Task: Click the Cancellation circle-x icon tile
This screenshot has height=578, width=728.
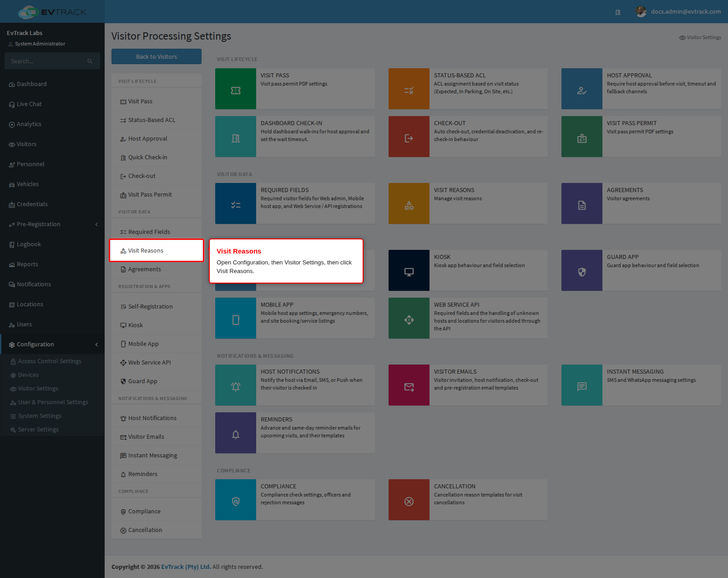Action: pyautogui.click(x=409, y=500)
